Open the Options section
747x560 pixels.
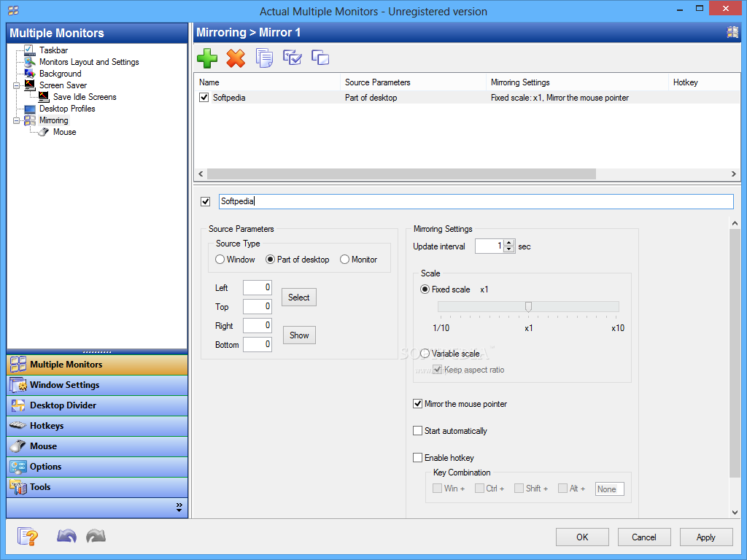point(97,467)
